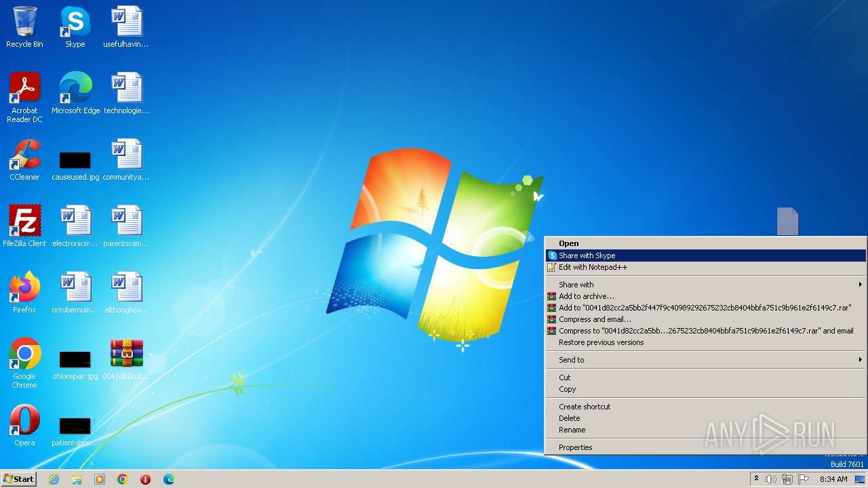Choose Delete in the context menu
This screenshot has width=868, height=488.
coord(705,418)
